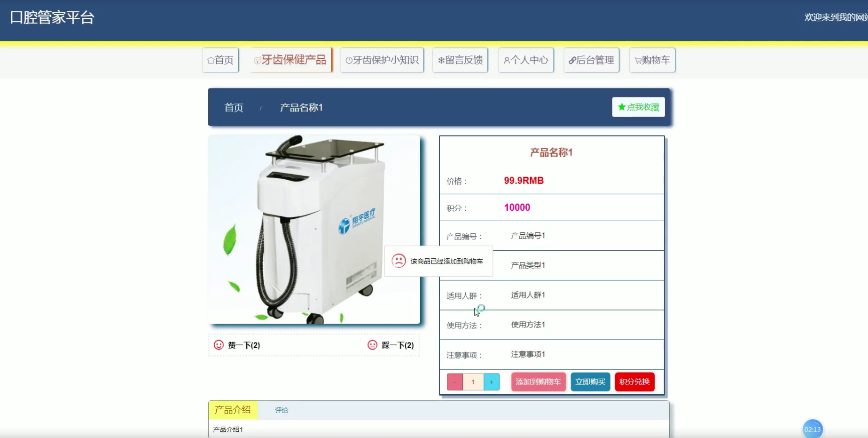The width and height of the screenshot is (868, 438).
Task: Click the 积分兑换 button
Action: (x=634, y=382)
